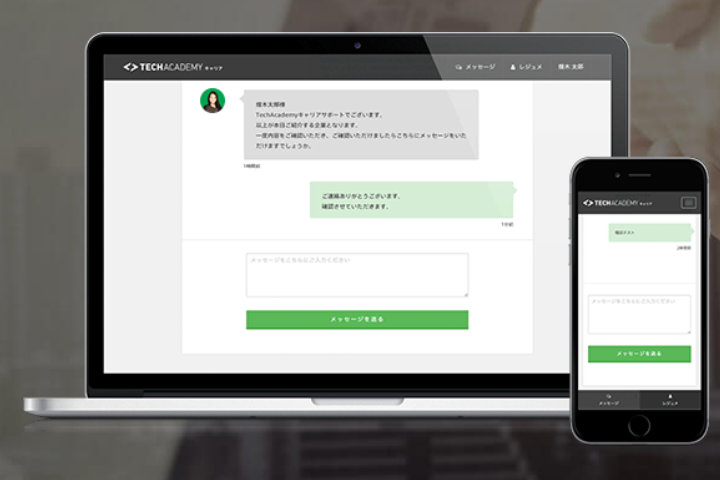This screenshot has width=720, height=480.
Task: Click the gray support message bubble
Action: [x=361, y=124]
